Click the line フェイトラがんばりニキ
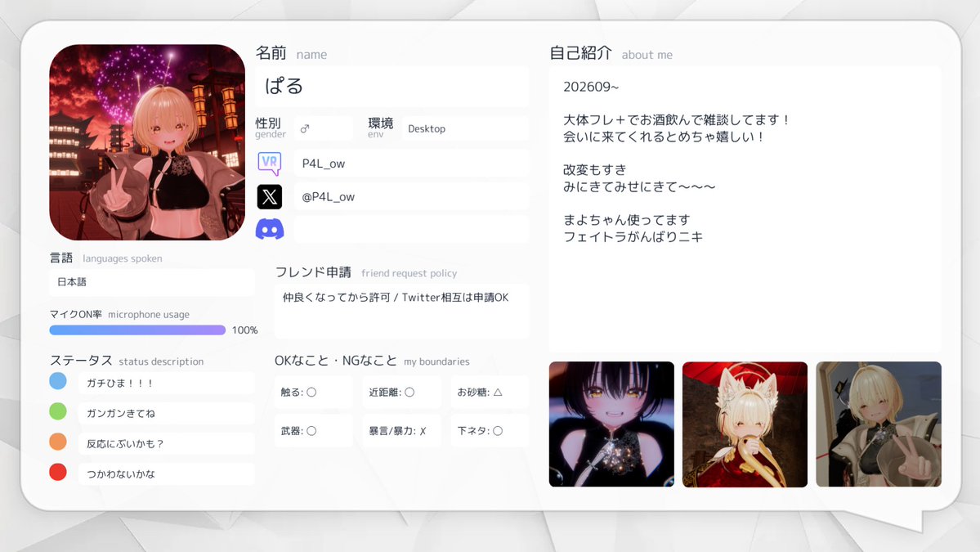 point(633,237)
